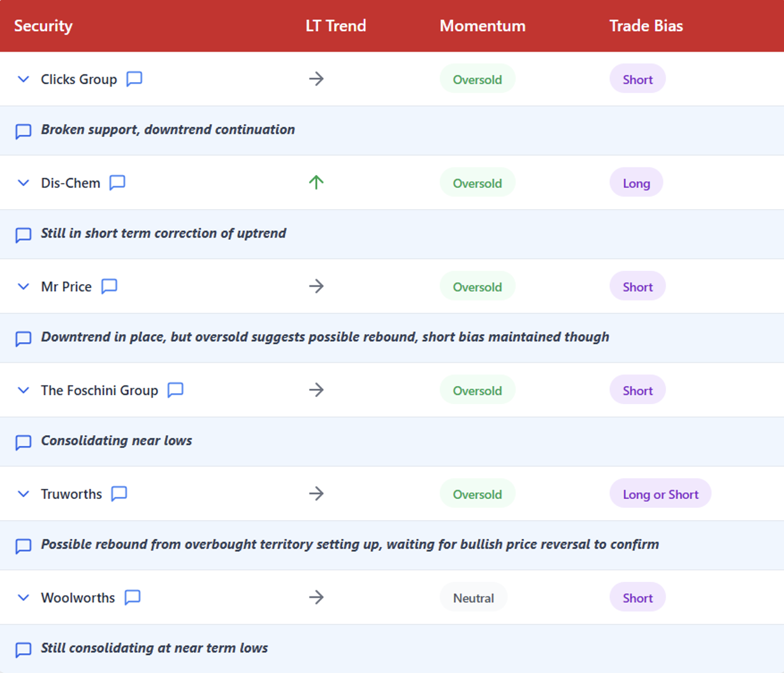The height and width of the screenshot is (673, 784).
Task: Click the comment icon beside Truworths
Action: pos(119,494)
